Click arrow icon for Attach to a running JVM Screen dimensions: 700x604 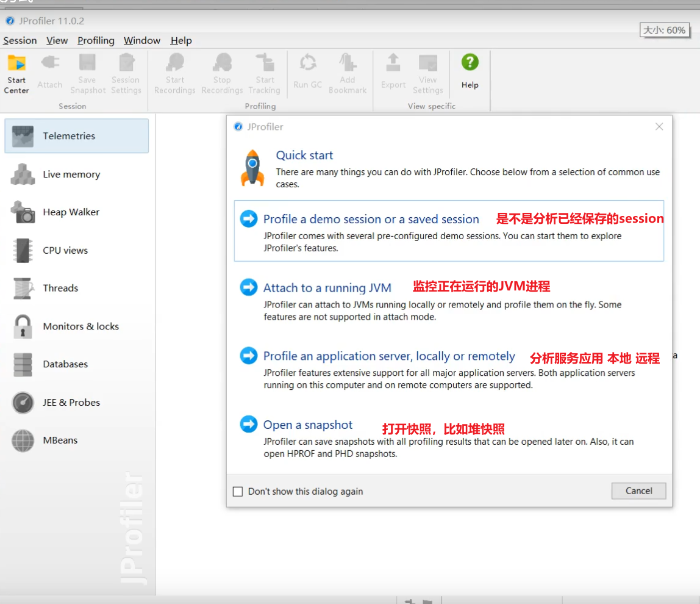coord(249,287)
